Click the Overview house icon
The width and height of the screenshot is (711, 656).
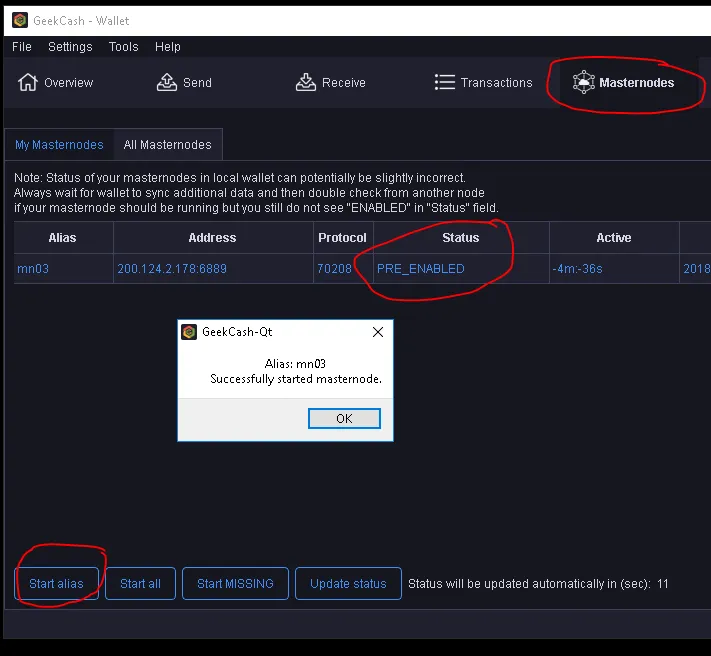pos(28,83)
